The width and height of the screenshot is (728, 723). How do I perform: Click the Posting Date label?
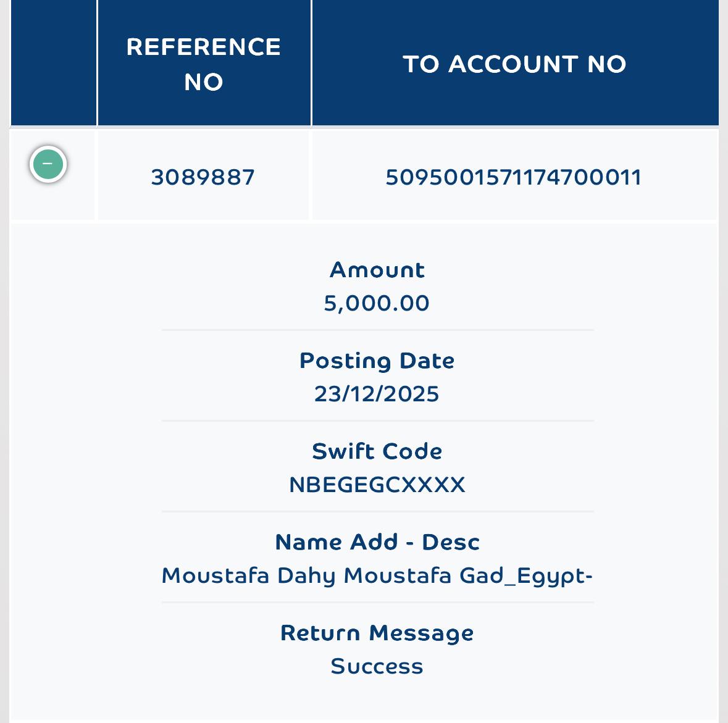click(x=377, y=361)
